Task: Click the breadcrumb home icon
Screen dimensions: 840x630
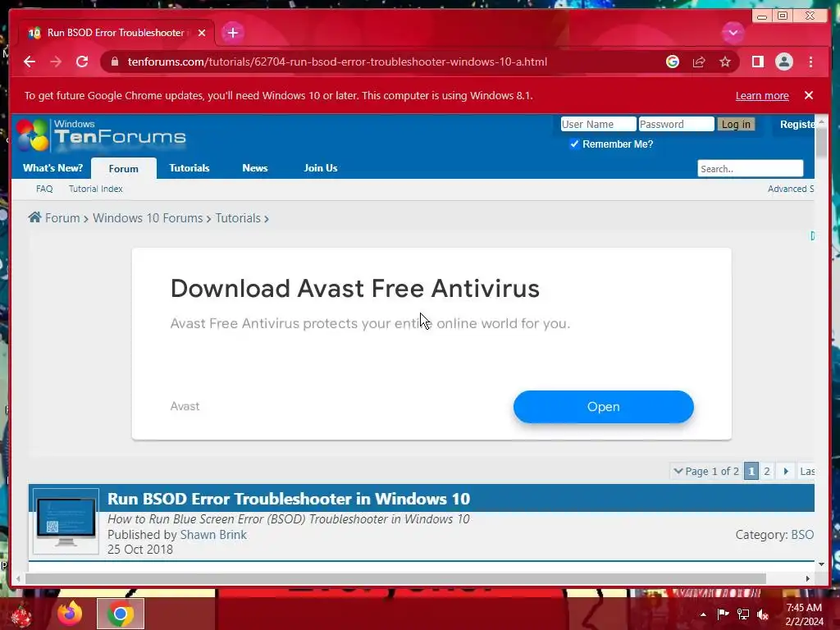Action: coord(34,217)
